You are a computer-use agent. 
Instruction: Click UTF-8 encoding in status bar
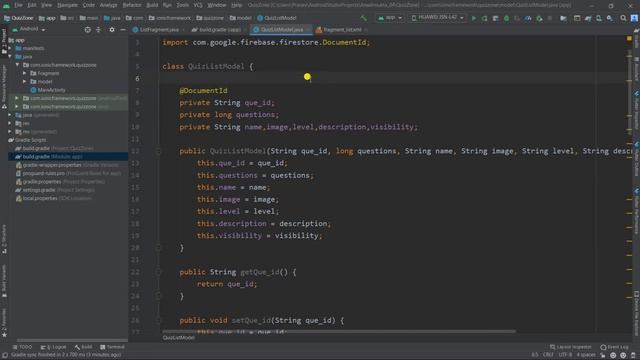pyautogui.click(x=565, y=355)
